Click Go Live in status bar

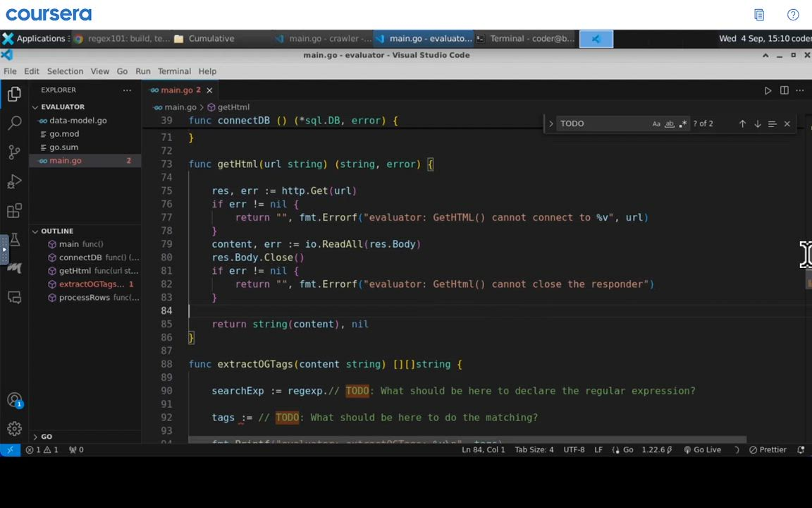(702, 449)
